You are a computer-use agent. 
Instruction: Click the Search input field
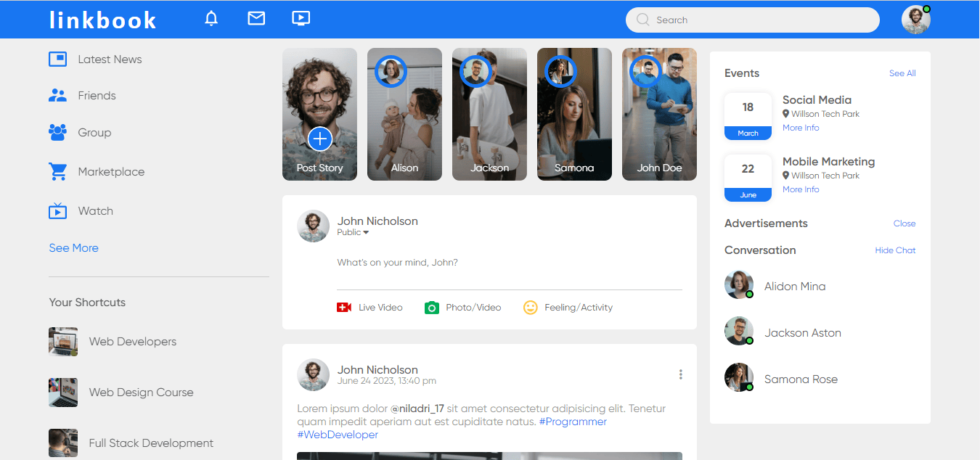click(752, 20)
